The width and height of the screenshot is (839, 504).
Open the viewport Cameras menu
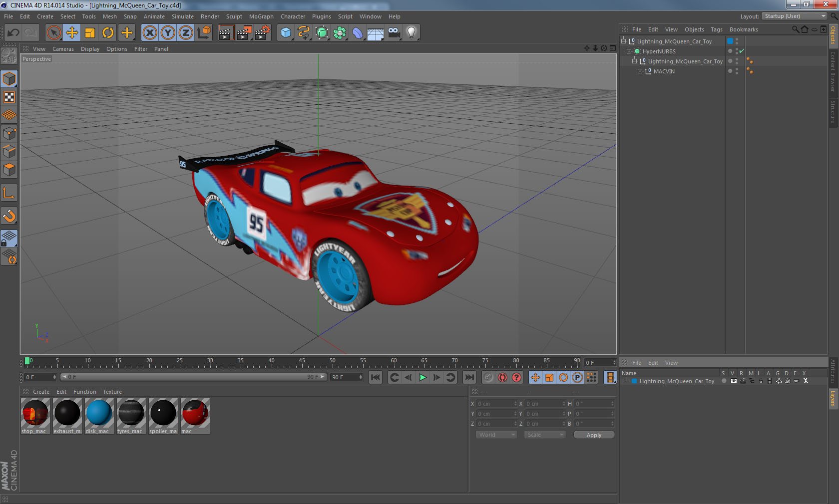pos(63,49)
